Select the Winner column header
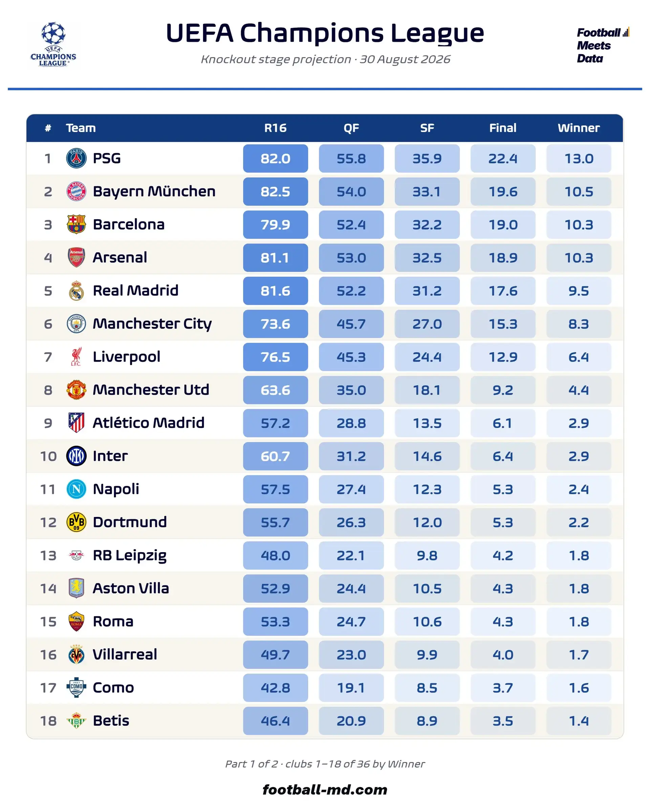 click(x=579, y=128)
